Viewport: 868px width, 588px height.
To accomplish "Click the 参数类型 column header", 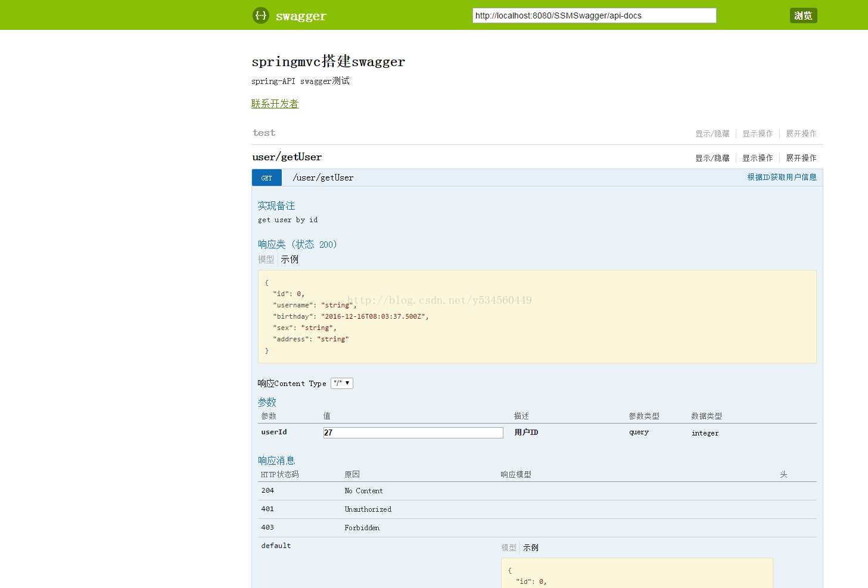I will [644, 416].
